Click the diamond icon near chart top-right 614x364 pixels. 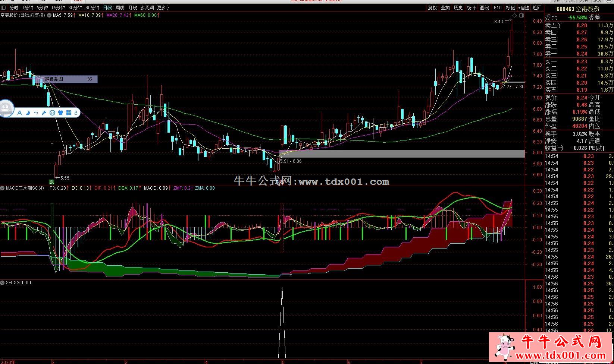point(515,16)
